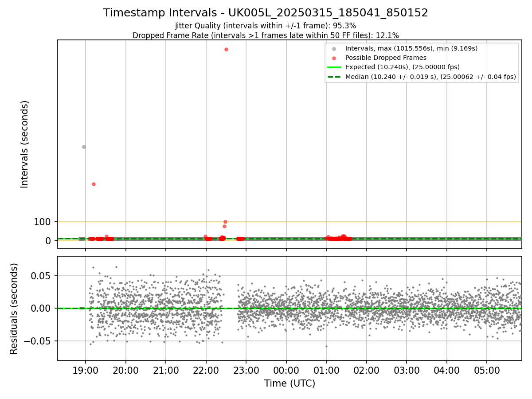Screen dimensions: 532x399
Task: Click the highest red dropped-frame point near 22:30
Action: point(226,49)
